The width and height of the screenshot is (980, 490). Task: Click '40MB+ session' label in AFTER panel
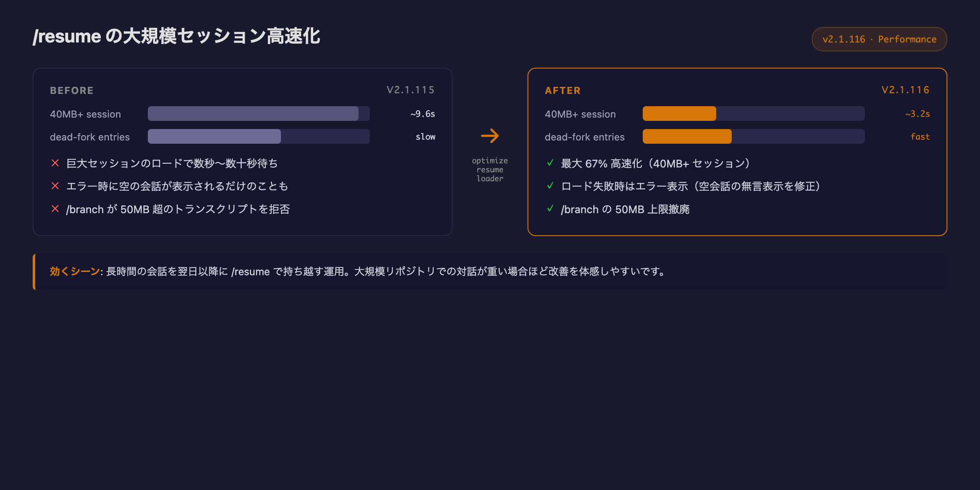point(580,114)
